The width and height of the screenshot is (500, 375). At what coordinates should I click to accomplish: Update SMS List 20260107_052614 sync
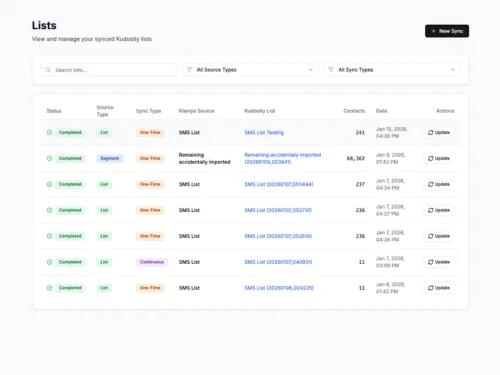[439, 236]
